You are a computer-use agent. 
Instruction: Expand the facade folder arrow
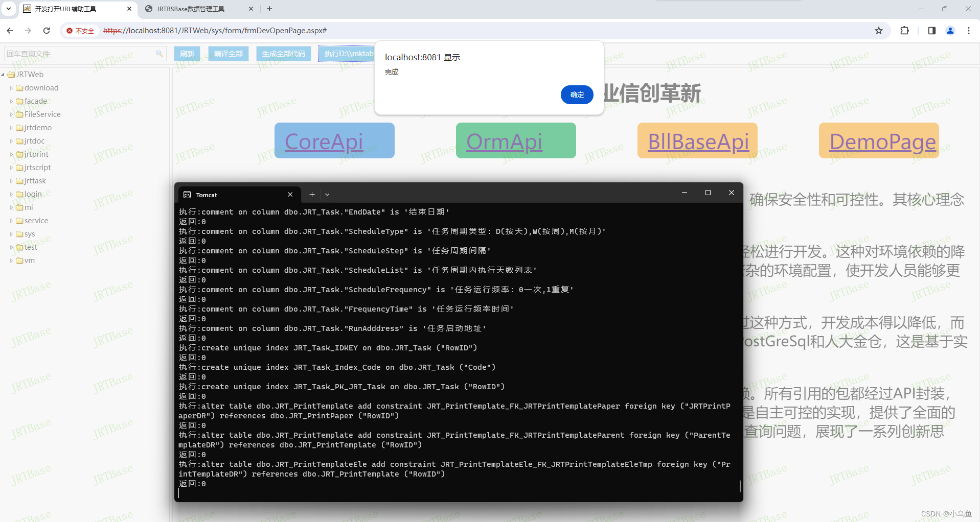pyautogui.click(x=12, y=101)
